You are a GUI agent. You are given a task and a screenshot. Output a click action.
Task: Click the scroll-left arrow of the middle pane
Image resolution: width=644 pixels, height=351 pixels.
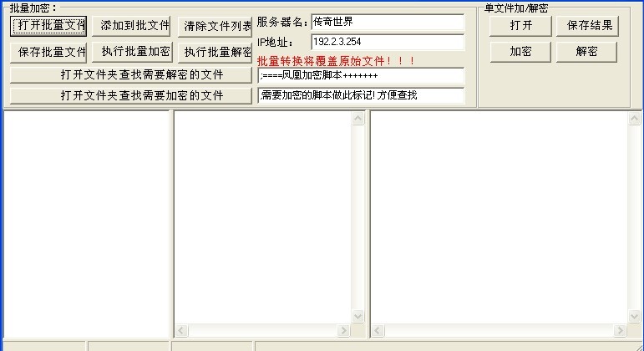[181, 331]
